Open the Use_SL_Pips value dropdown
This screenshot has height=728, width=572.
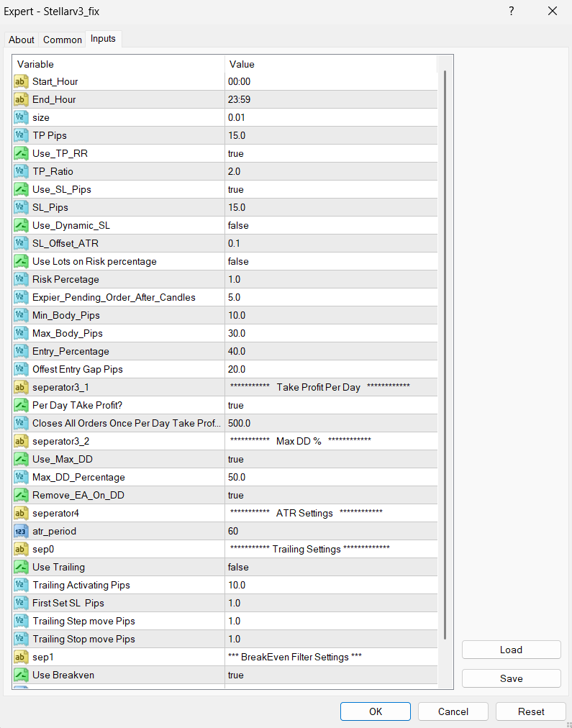click(331, 190)
